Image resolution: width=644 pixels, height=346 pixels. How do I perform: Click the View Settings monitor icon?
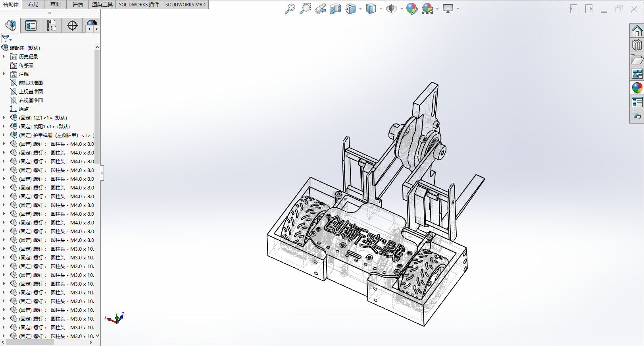click(x=448, y=8)
